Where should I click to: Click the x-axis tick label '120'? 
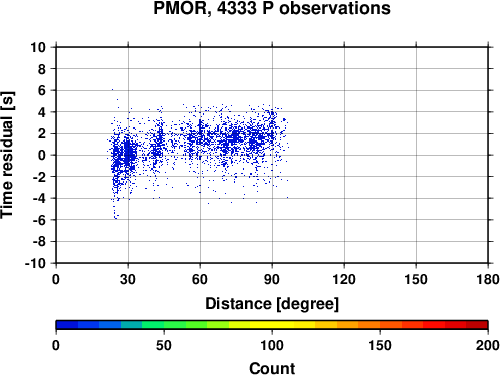click(344, 279)
